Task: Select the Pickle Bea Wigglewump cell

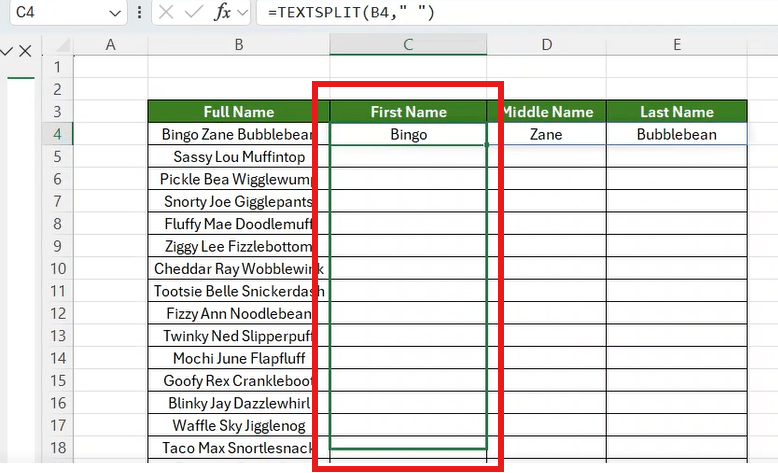Action: [x=239, y=179]
